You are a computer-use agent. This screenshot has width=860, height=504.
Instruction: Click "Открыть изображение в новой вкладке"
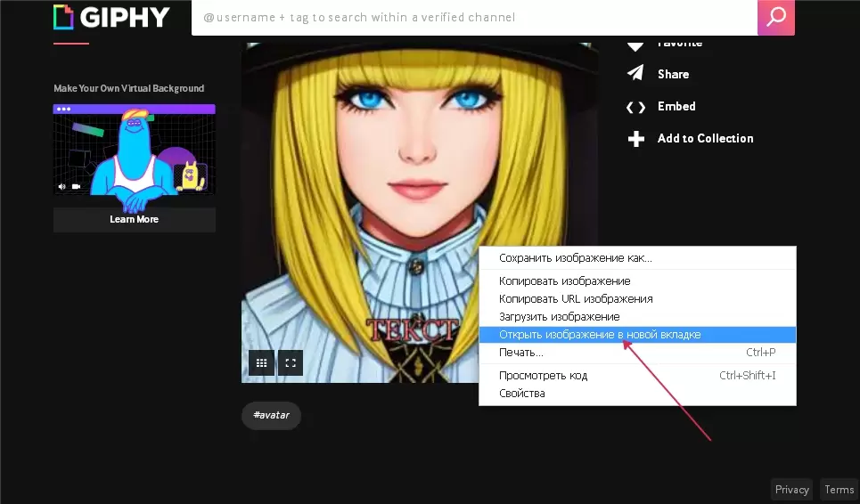point(600,335)
